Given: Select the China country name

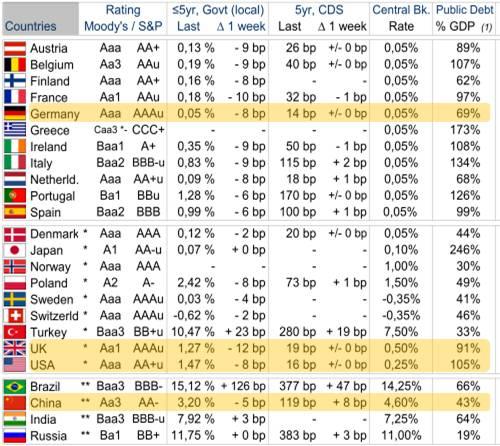Looking at the screenshot, I should point(46,403).
